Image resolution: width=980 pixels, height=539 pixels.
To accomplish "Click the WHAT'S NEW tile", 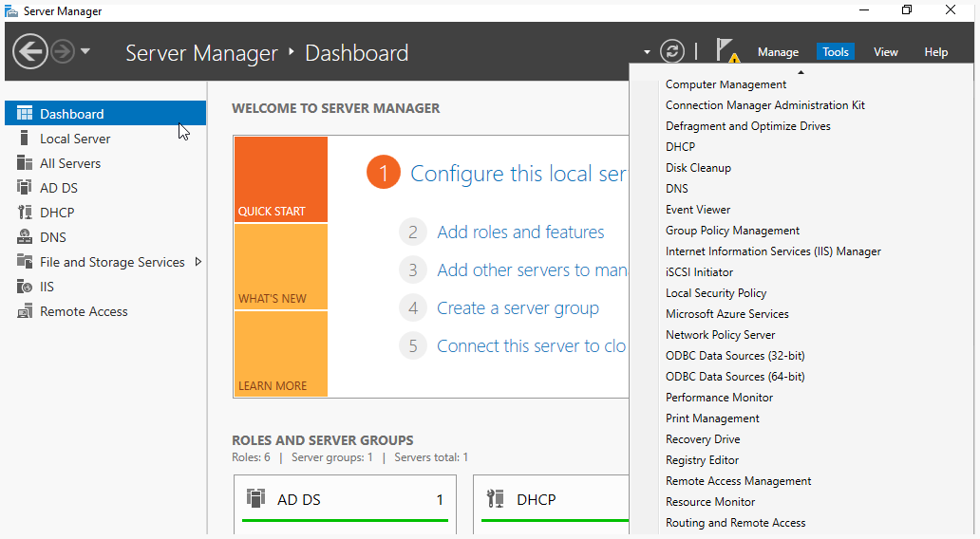I will click(281, 267).
